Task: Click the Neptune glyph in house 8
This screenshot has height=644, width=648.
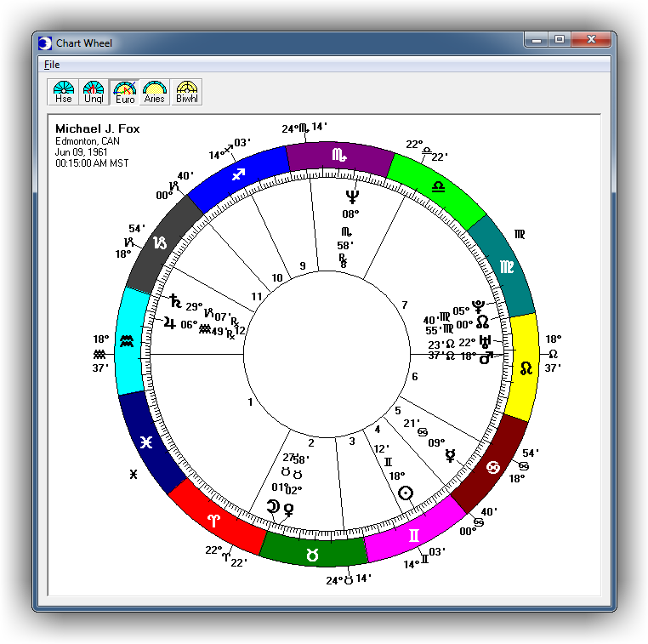Action: (352, 197)
